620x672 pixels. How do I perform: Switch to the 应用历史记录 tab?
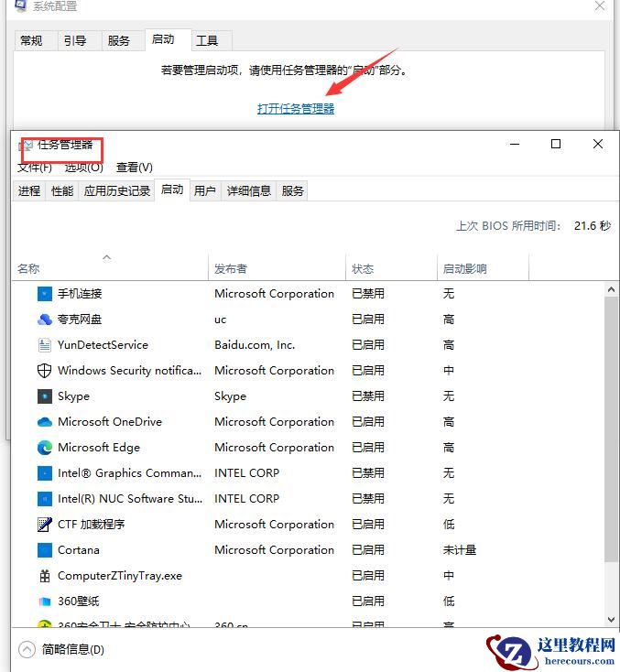coord(116,191)
